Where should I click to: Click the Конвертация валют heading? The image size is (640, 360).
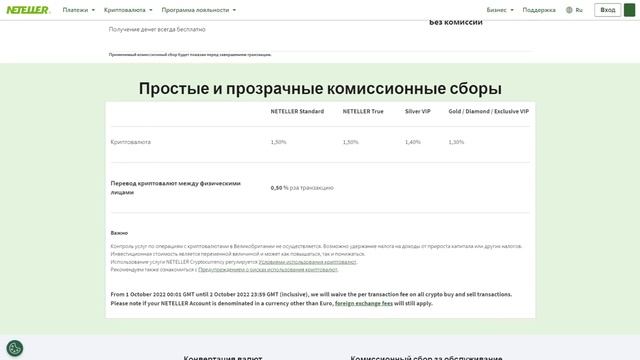223,358
